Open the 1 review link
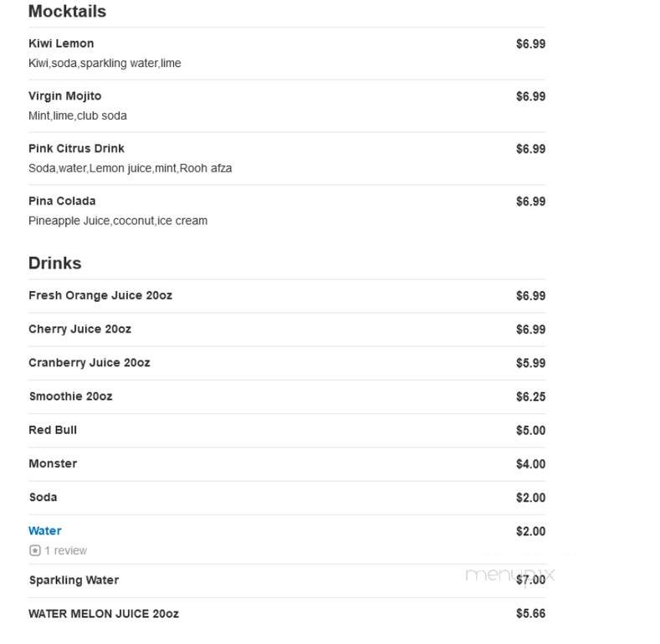 point(65,550)
